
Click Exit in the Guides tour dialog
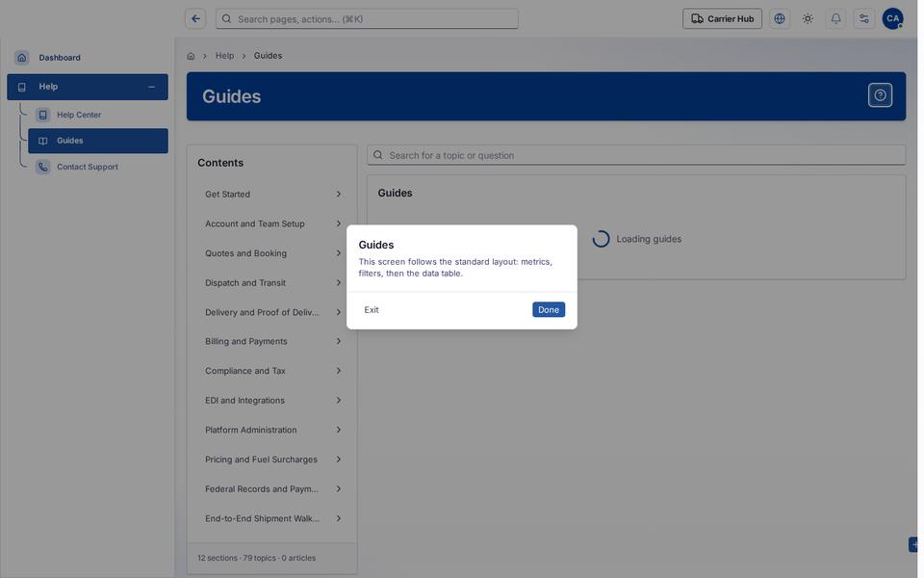tap(372, 309)
